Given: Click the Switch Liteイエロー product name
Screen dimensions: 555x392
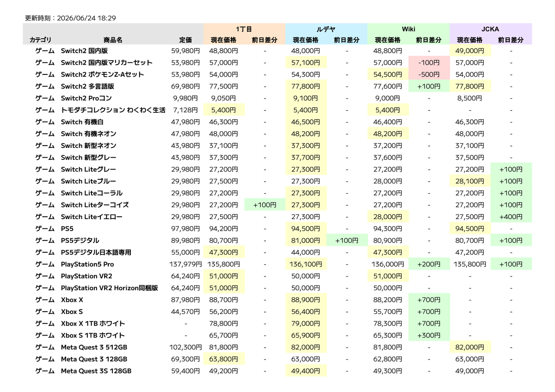Looking at the screenshot, I should [92, 217].
